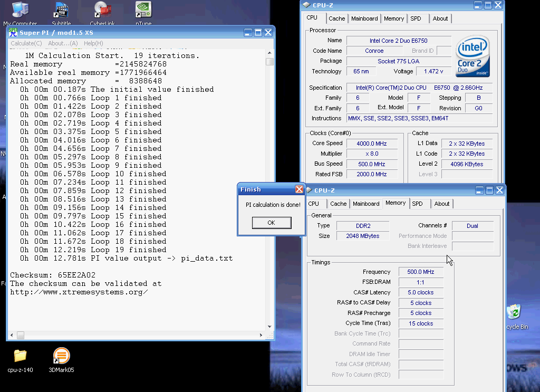
Task: Click OK in the Finish dialog
Action: (271, 223)
